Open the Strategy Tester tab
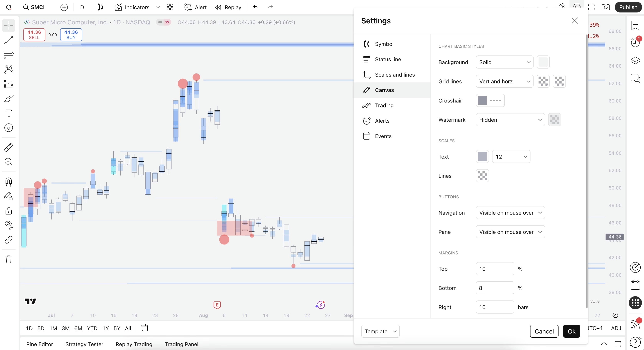 [x=84, y=344]
